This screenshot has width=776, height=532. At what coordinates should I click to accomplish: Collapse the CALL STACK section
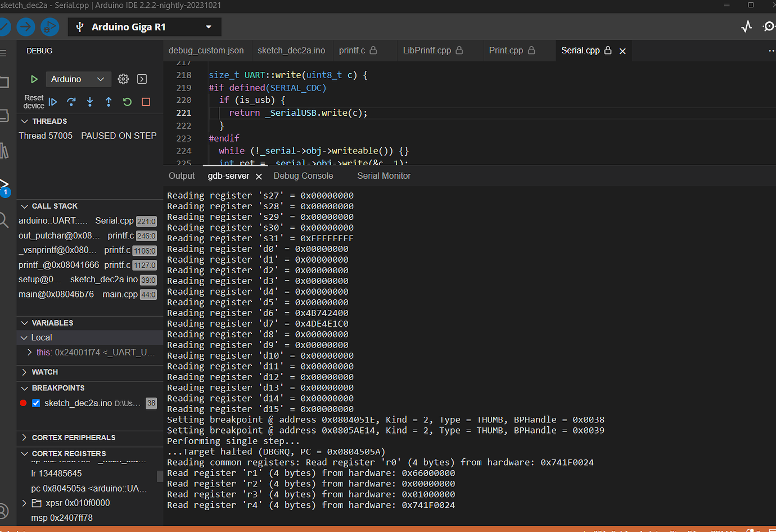pyautogui.click(x=24, y=206)
